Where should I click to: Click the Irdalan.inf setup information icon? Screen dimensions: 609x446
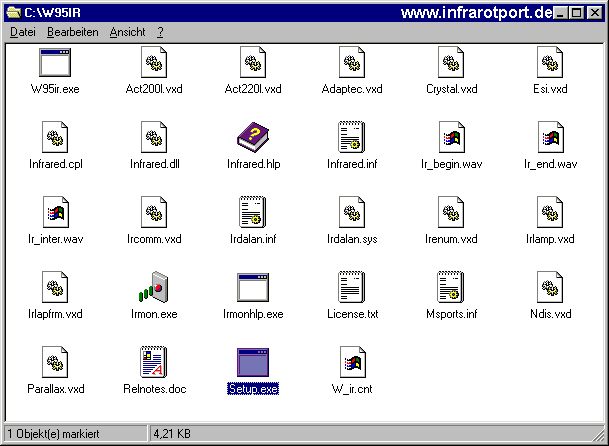click(253, 212)
